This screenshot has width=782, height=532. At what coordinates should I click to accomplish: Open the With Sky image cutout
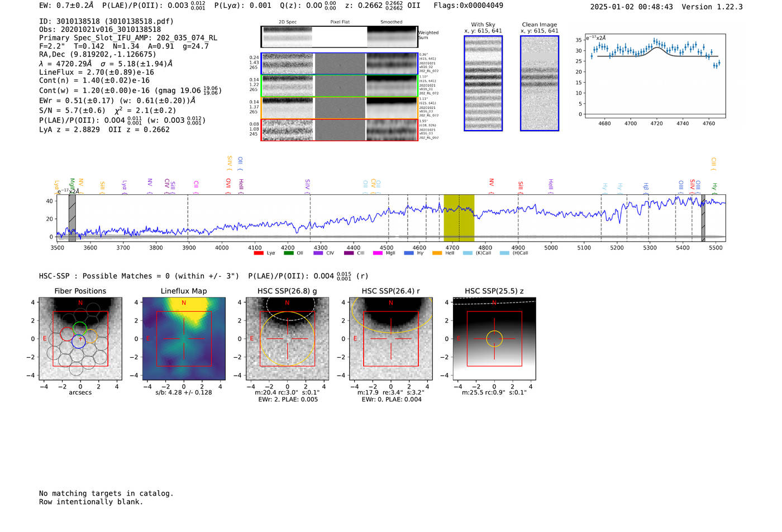(483, 83)
